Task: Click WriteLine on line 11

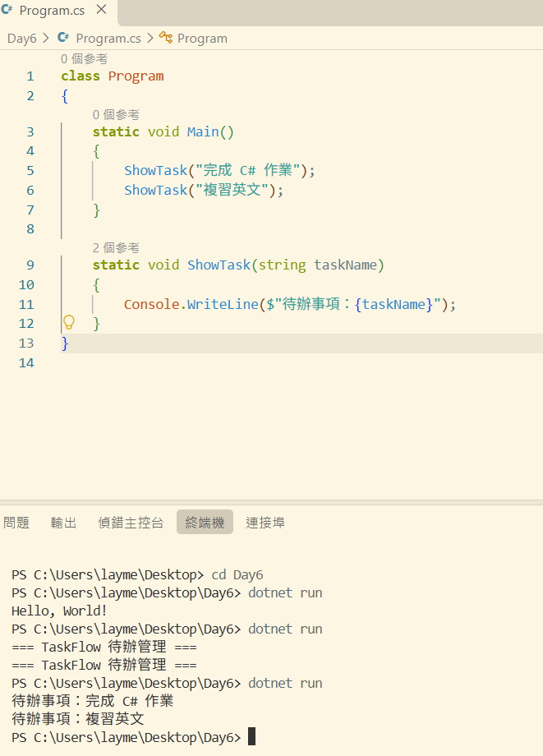Action: pyautogui.click(x=223, y=305)
